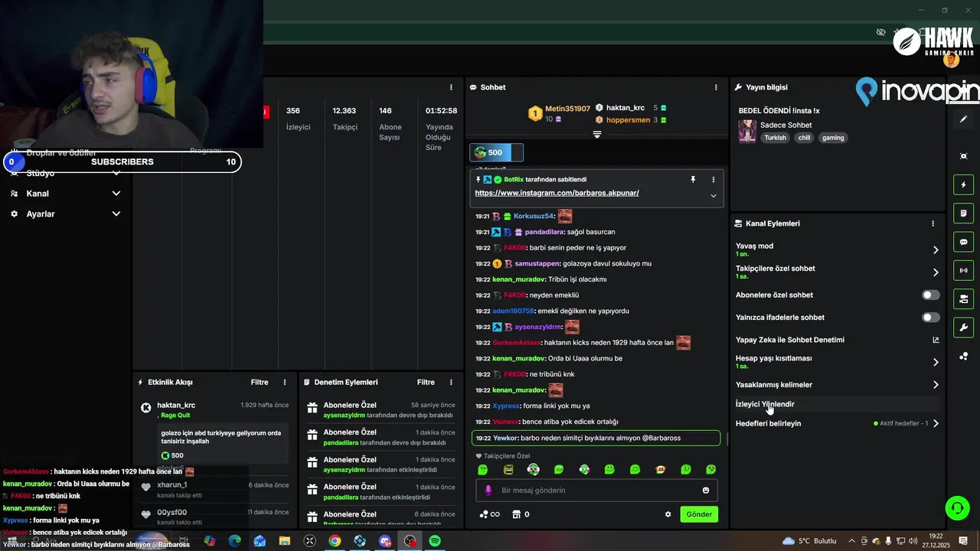
Task: Open the emoji picker in message box
Action: click(x=706, y=490)
